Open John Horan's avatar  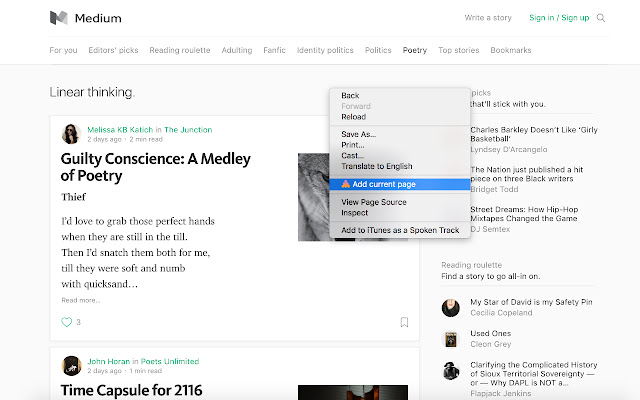point(71,366)
